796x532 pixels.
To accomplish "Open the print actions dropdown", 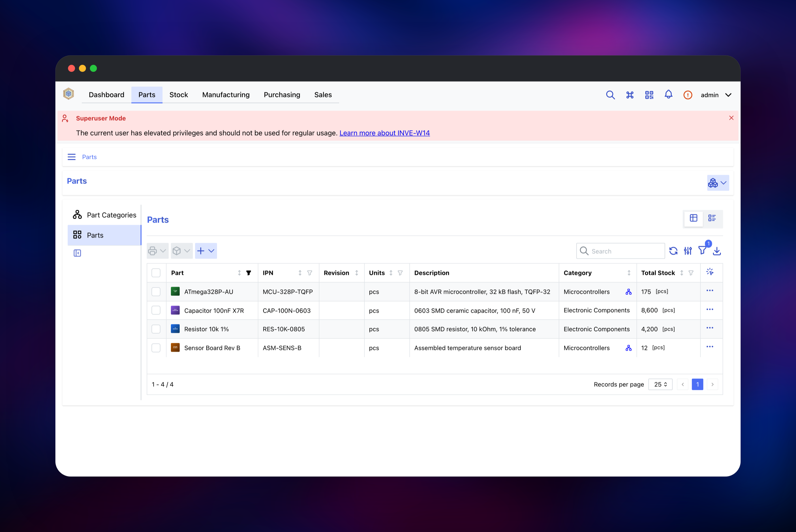I will point(157,251).
